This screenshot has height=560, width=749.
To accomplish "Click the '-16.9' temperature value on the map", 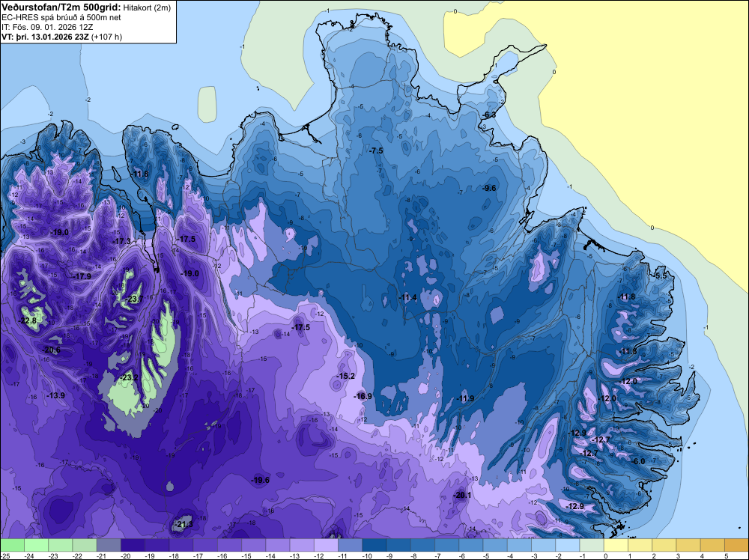I will tap(363, 396).
